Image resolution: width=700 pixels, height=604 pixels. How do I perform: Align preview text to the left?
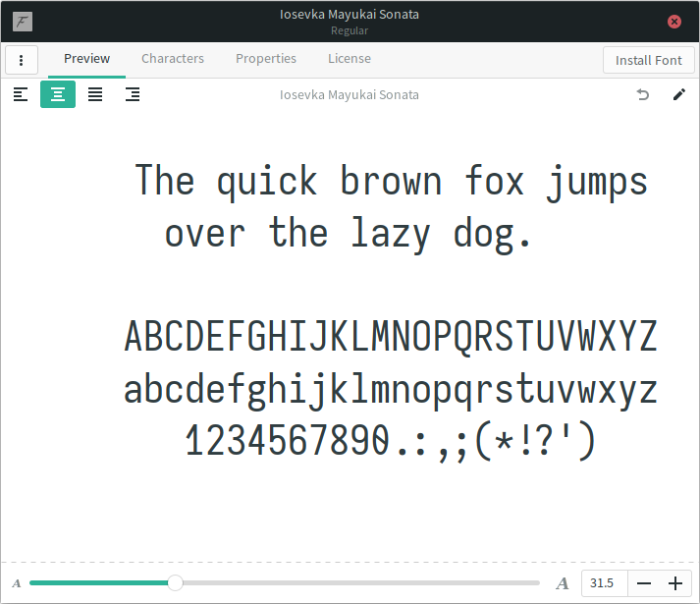pos(21,94)
